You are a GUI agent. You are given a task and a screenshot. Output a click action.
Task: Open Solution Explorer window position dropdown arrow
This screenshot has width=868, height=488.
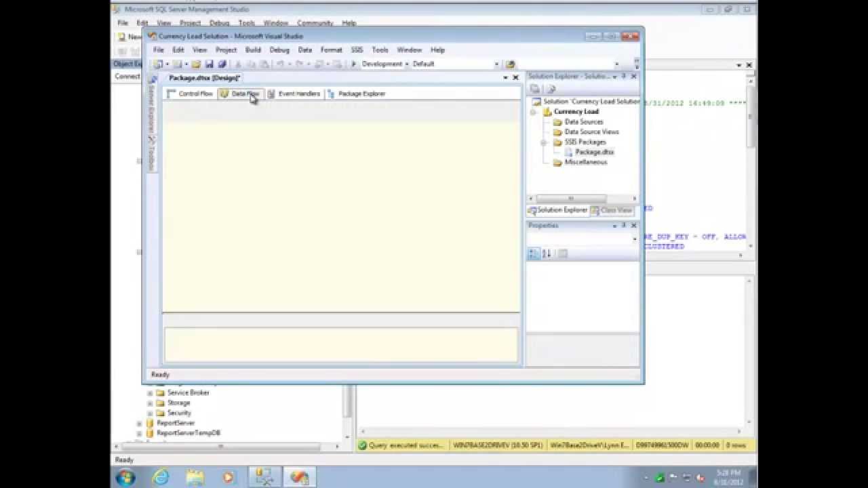615,77
